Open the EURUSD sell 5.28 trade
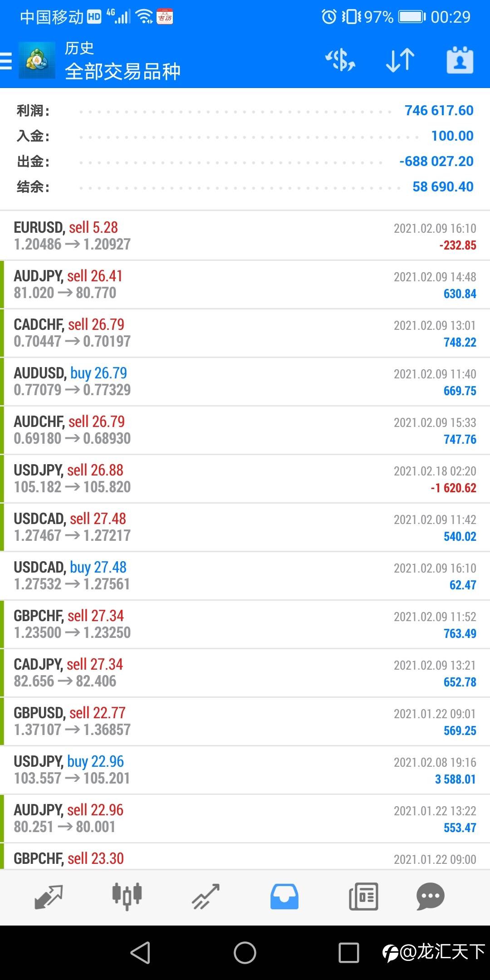490x980 pixels. click(x=245, y=236)
